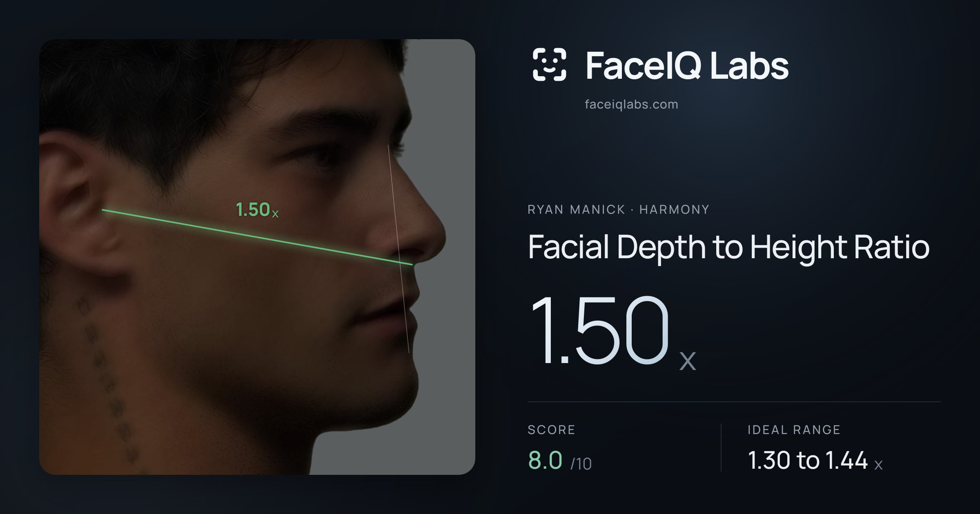Click the 1.30 to 1.44 range value
Image resolution: width=980 pixels, height=514 pixels.
coord(815,461)
